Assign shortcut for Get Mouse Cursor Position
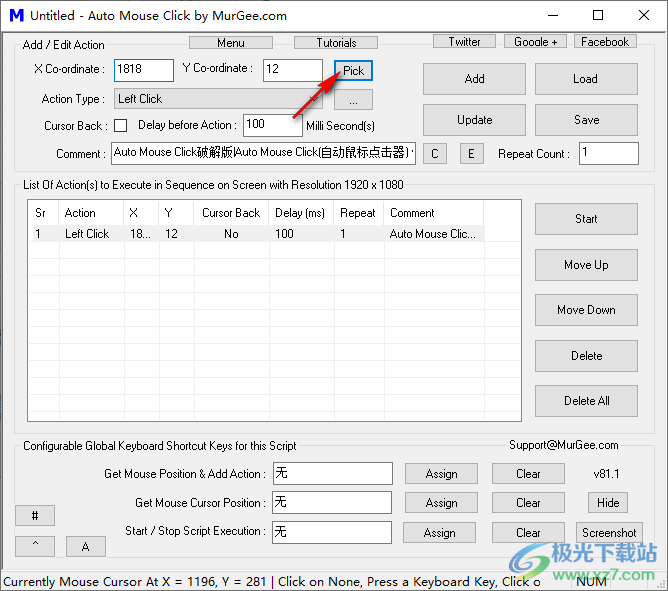Image resolution: width=668 pixels, height=591 pixels. [x=441, y=503]
